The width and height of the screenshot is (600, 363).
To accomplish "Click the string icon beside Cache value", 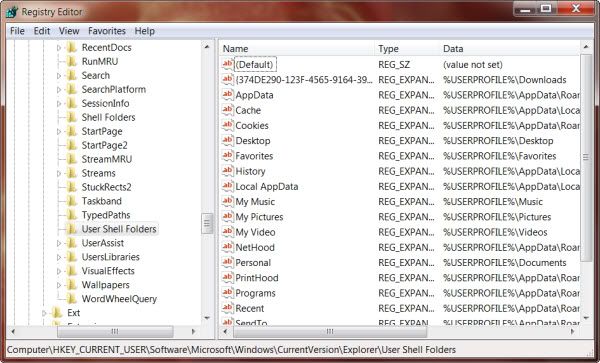I will [227, 110].
